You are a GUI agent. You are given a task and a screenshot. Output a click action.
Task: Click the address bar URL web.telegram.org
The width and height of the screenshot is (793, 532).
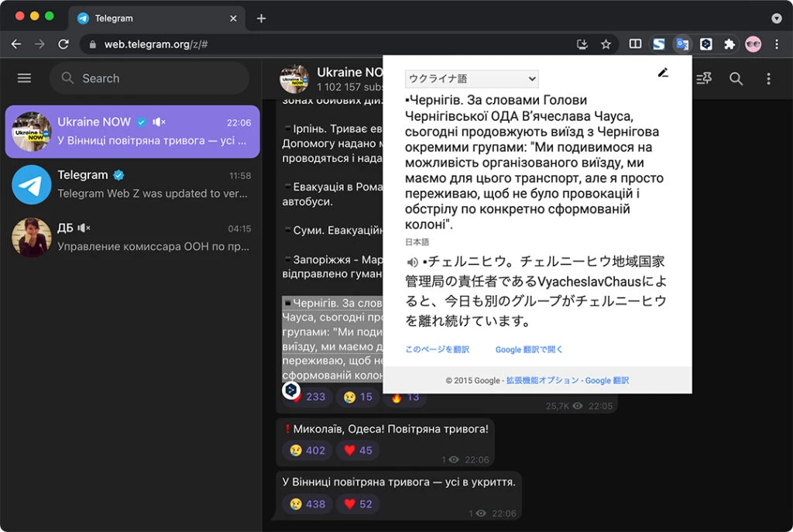click(156, 44)
